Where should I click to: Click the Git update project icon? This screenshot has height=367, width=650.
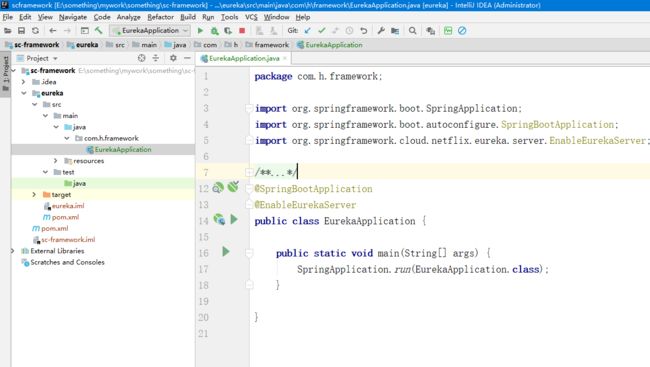coord(307,31)
